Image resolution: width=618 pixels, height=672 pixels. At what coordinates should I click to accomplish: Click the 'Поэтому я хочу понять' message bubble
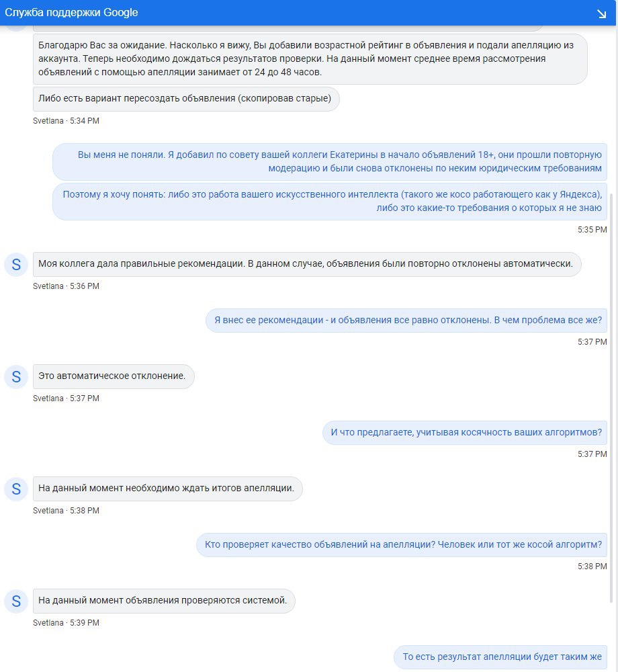[330, 202]
